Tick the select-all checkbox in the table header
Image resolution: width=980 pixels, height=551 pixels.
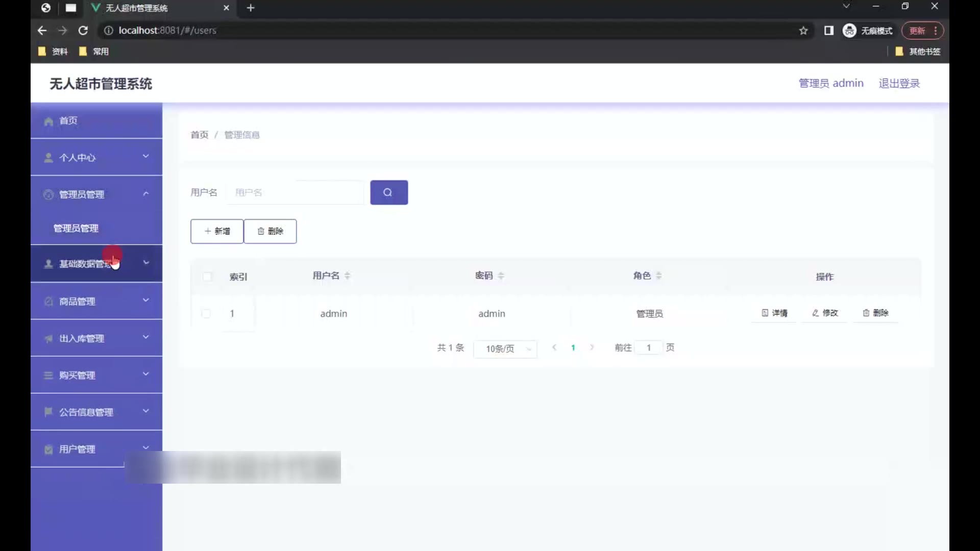(207, 277)
